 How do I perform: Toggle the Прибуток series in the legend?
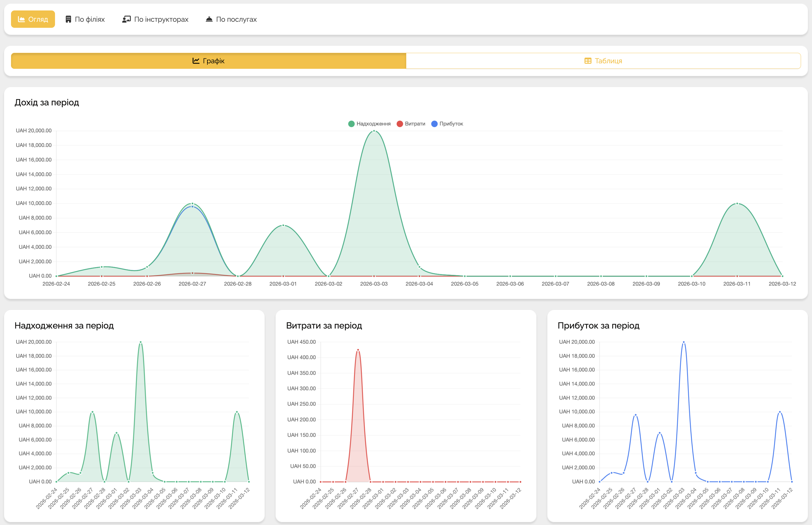pyautogui.click(x=451, y=124)
